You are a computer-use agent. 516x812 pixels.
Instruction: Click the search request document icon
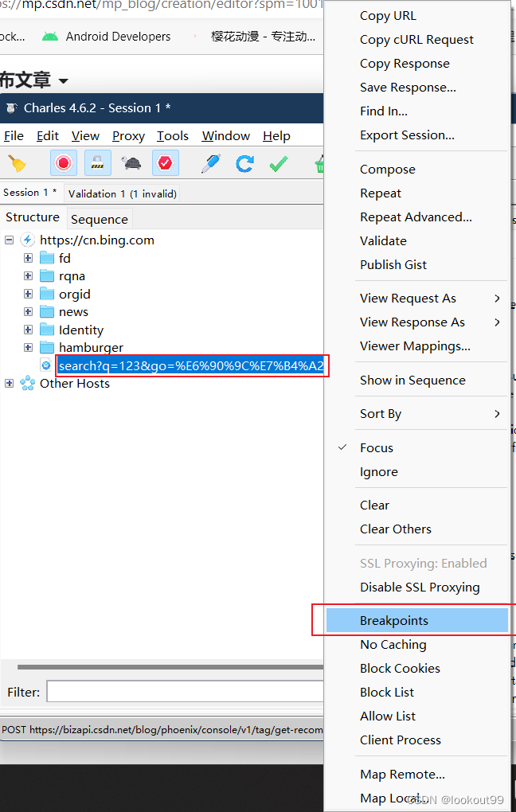coord(47,365)
